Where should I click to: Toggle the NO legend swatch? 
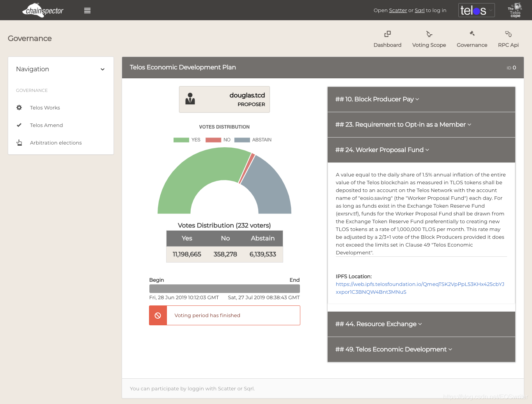click(213, 140)
